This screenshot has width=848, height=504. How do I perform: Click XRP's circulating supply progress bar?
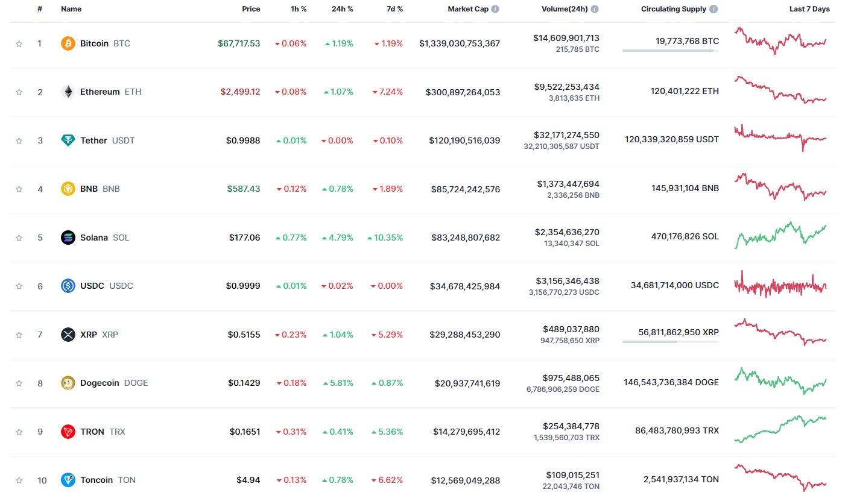(x=671, y=342)
